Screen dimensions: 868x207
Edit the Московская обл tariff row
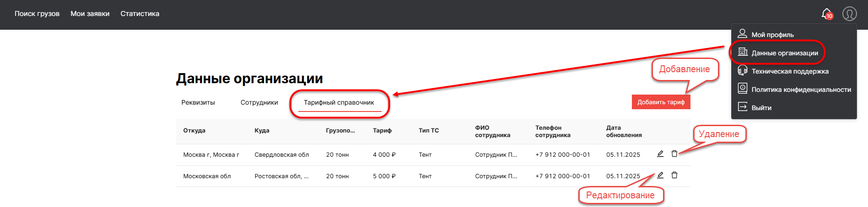coord(660,175)
